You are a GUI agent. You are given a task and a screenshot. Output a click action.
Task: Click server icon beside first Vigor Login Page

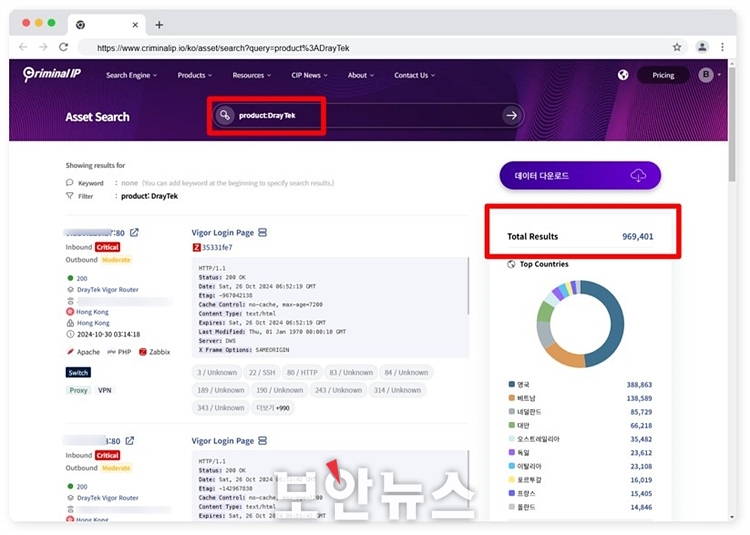[x=263, y=232]
